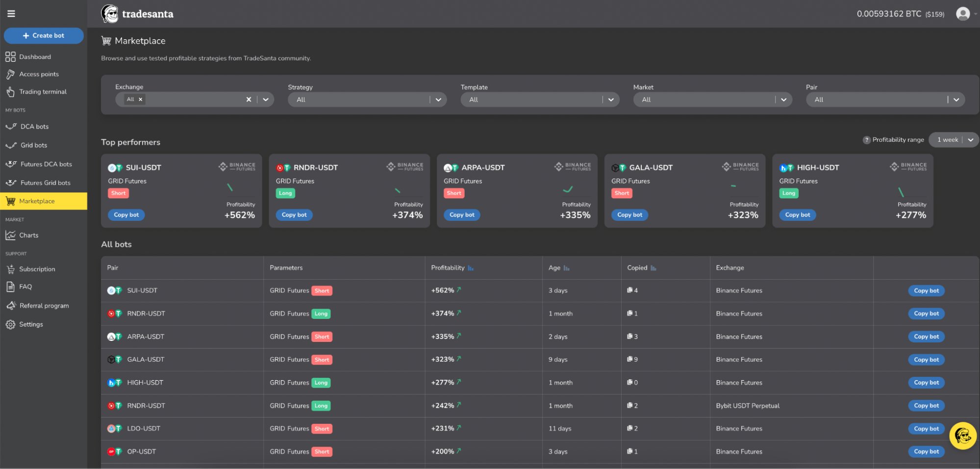The height and width of the screenshot is (469, 980).
Task: Click Binance Futures logo on HIGH-USDT card
Action: [908, 167]
